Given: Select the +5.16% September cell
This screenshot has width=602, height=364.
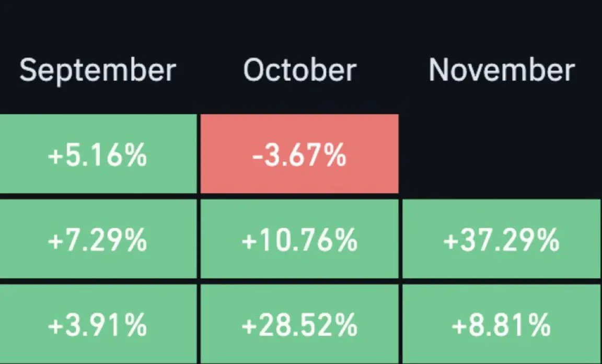Looking at the screenshot, I should (98, 155).
